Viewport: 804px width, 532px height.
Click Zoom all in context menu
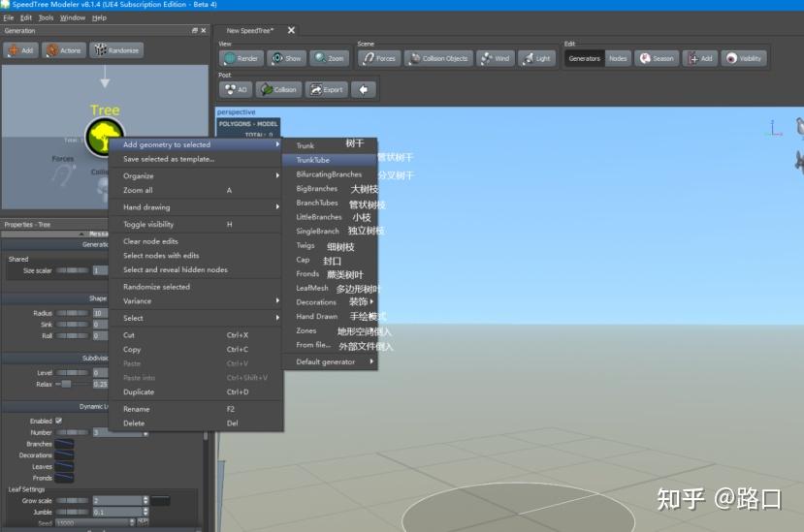click(195, 190)
